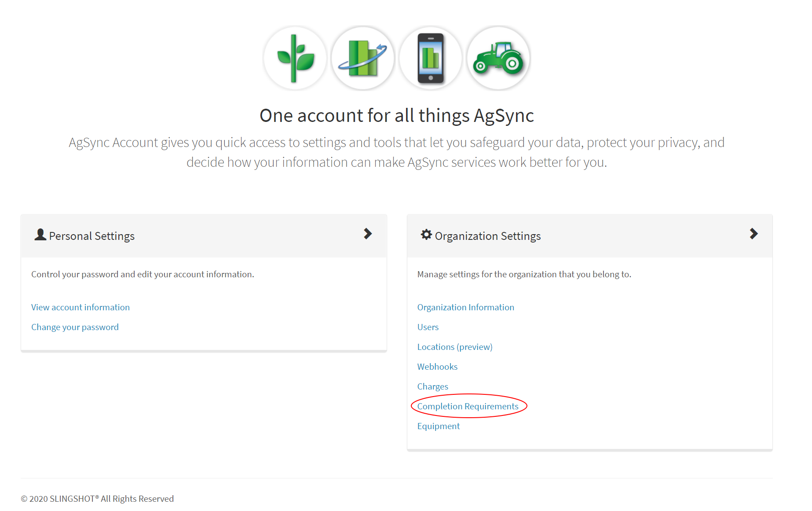Image resolution: width=812 pixels, height=511 pixels.
Task: Expand the Organization Settings chevron arrow
Action: click(753, 234)
